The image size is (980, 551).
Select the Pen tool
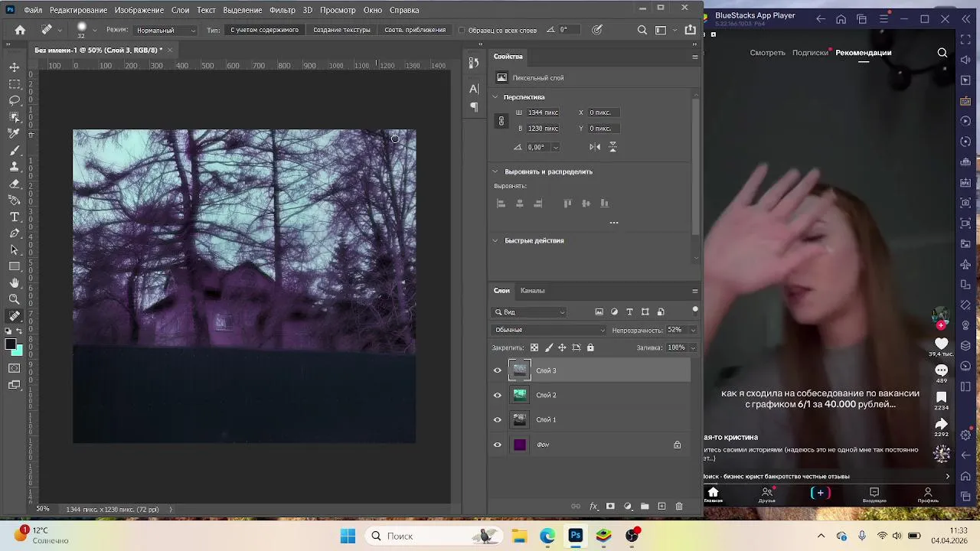[x=15, y=233]
